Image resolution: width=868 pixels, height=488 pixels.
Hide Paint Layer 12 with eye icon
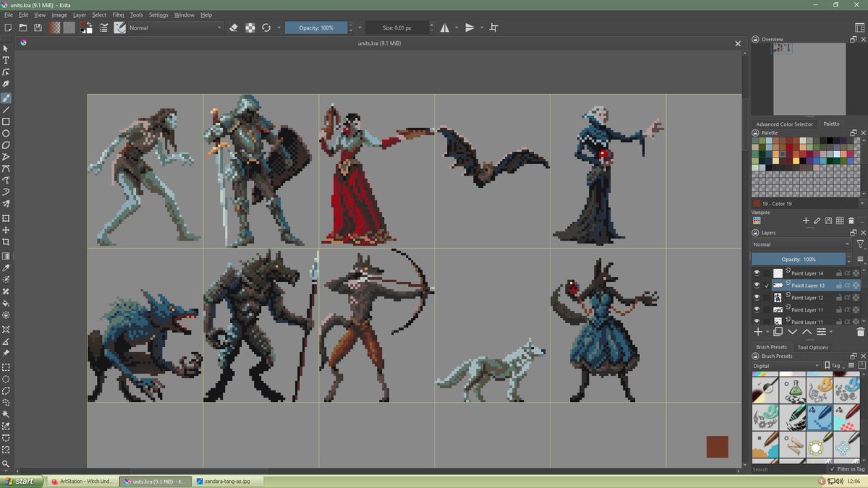pos(757,297)
